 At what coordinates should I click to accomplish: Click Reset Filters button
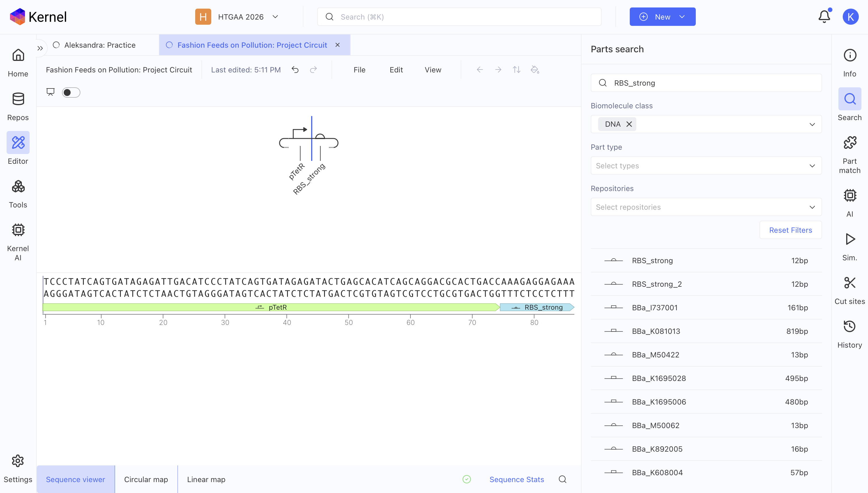[x=790, y=230]
